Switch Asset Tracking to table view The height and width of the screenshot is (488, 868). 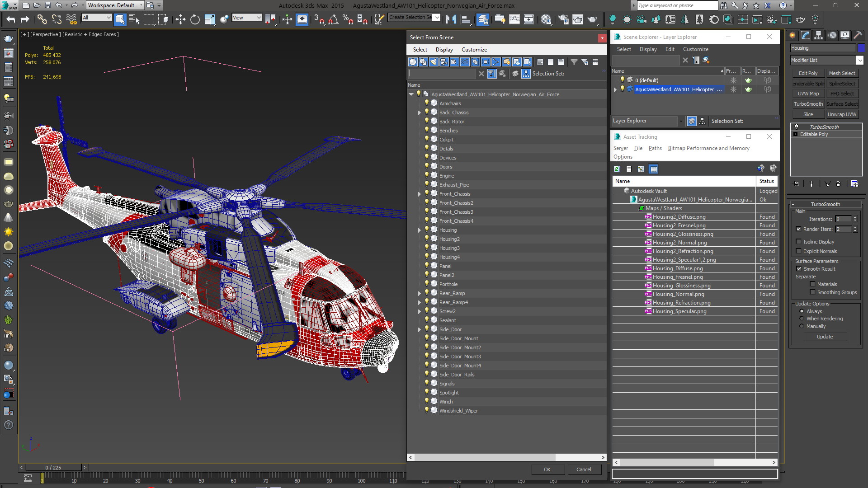coord(653,169)
